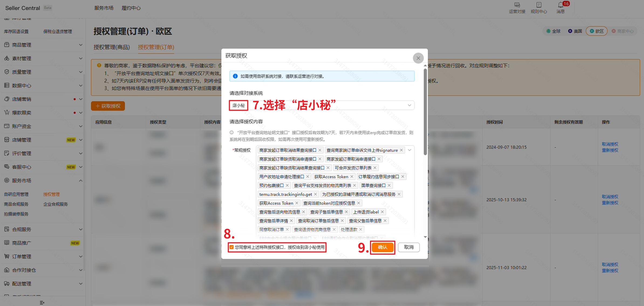644x306 pixels.
Task: Open the 运营对接 chat icon
Action: pyautogui.click(x=517, y=5)
